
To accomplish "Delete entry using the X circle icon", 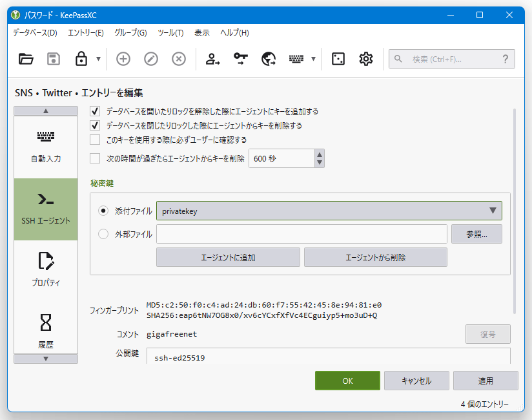I will coord(179,59).
